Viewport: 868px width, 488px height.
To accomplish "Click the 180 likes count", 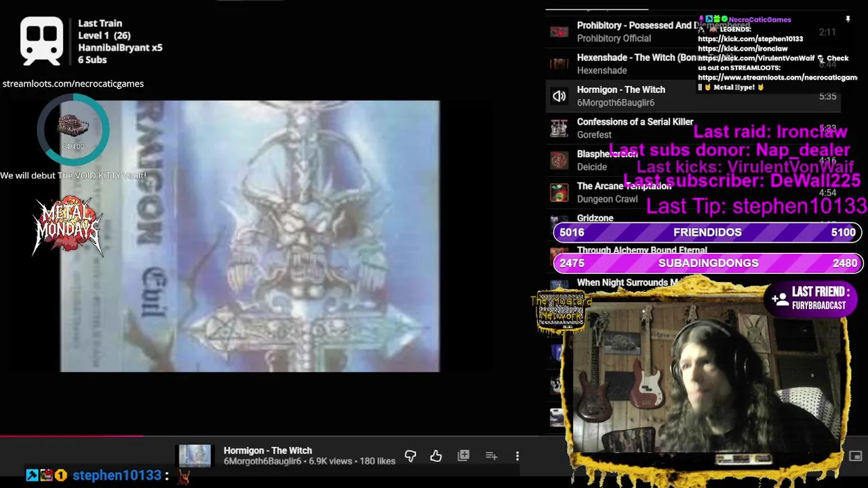I will (377, 462).
